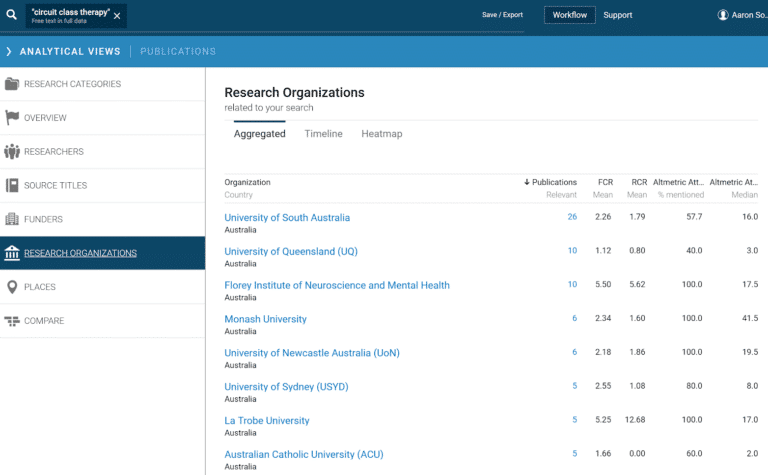Click the Funders building icon
Image resolution: width=768 pixels, height=475 pixels.
12,219
